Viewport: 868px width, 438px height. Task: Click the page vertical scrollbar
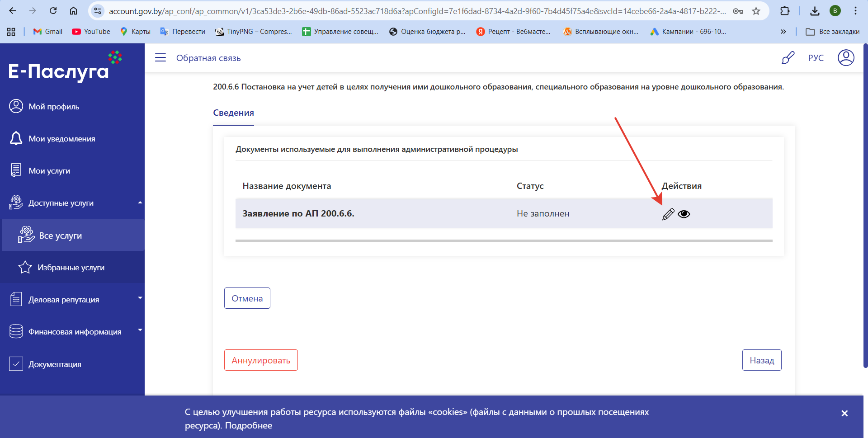click(x=865, y=206)
